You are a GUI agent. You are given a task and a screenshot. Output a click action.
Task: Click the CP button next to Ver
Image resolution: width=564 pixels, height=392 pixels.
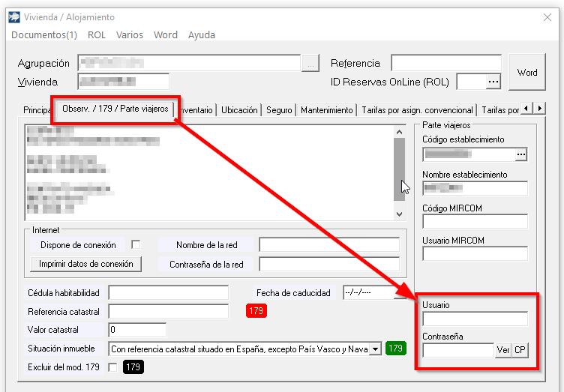520,350
